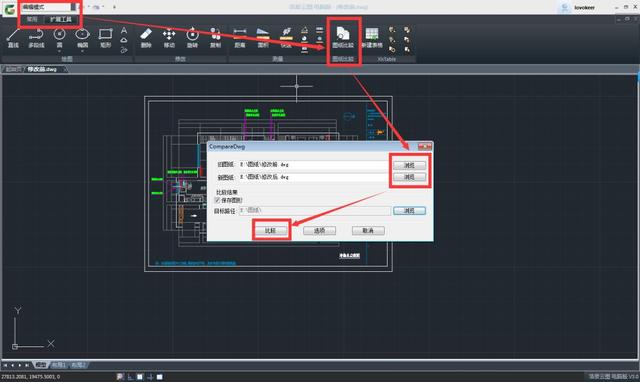Viewport: 640px width, 382px height.
Task: Expand the Circle (圆) tool options arrow
Action: pyautogui.click(x=60, y=51)
